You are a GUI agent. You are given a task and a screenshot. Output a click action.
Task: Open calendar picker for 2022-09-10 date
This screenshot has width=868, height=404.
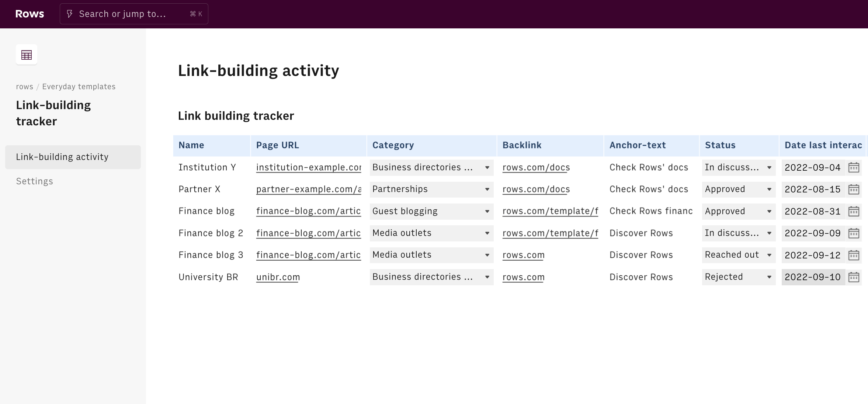[x=854, y=277]
